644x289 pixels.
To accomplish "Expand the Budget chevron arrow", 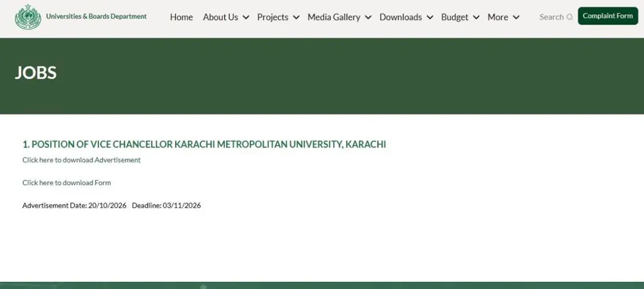I will 476,17.
